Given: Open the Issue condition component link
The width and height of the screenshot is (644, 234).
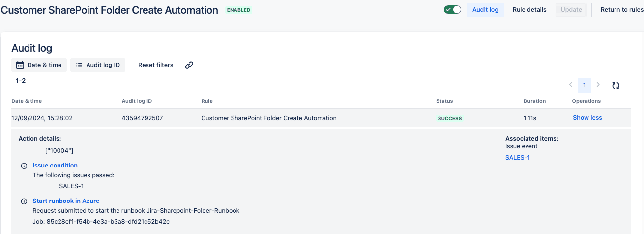Looking at the screenshot, I should [x=55, y=166].
